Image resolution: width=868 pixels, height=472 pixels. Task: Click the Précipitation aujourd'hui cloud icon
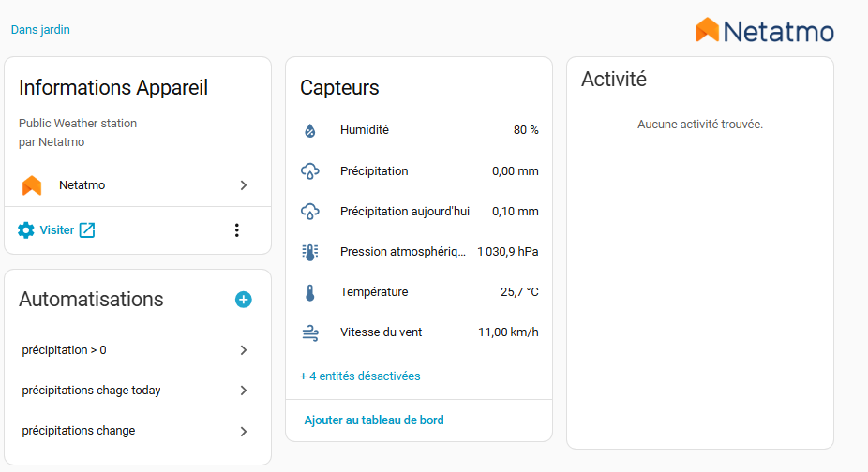click(x=310, y=212)
